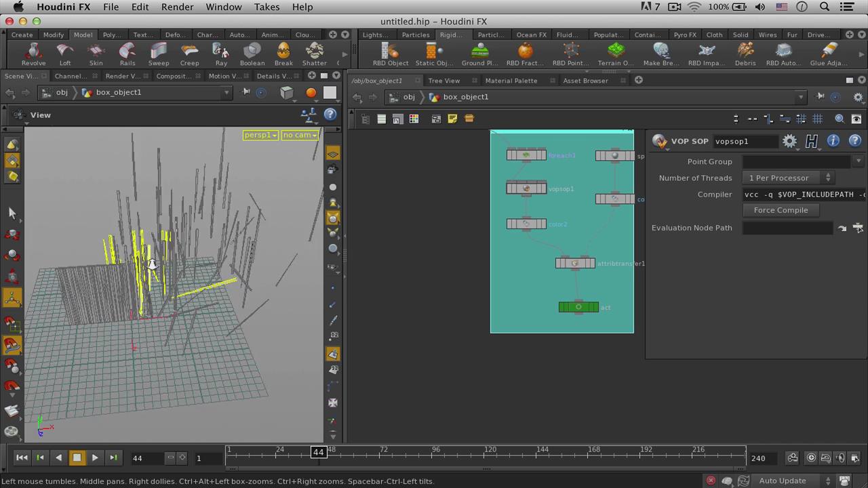Image resolution: width=868 pixels, height=488 pixels.
Task: Open Number of Threads dropdown
Action: pos(789,178)
